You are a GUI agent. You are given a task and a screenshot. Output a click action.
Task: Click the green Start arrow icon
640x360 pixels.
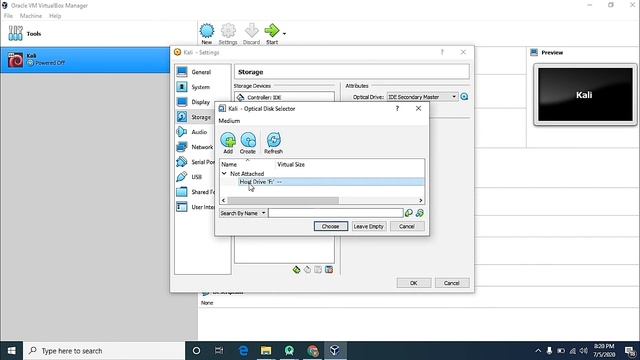pos(271,31)
